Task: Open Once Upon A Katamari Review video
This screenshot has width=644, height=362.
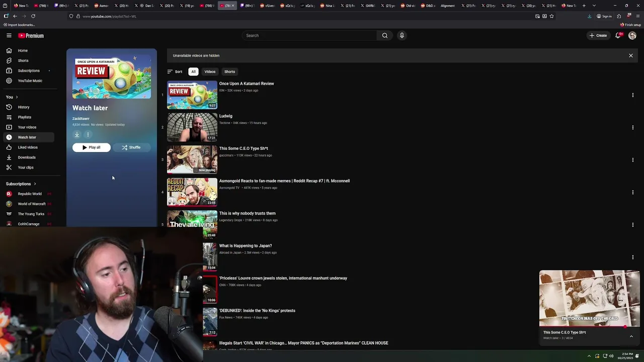Action: 247,83
